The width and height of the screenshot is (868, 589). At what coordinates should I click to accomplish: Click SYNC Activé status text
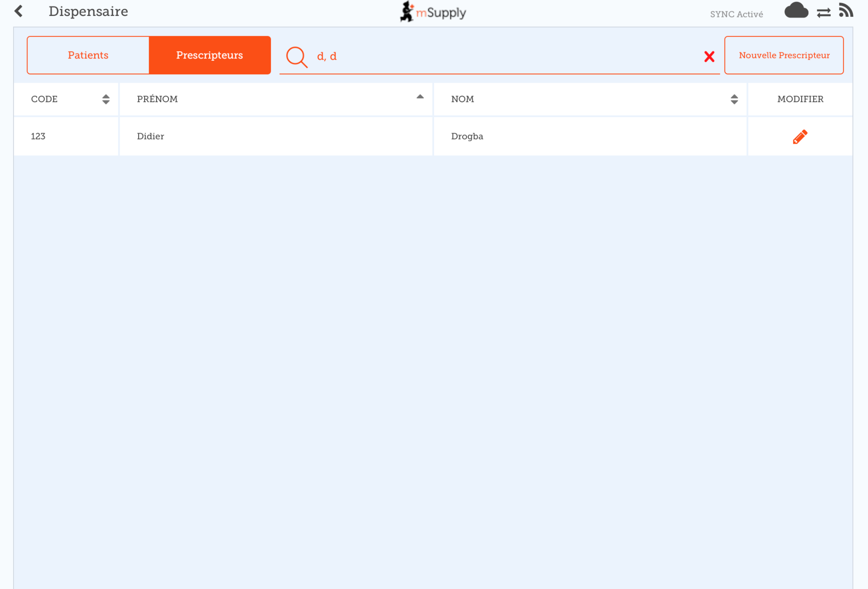click(736, 14)
